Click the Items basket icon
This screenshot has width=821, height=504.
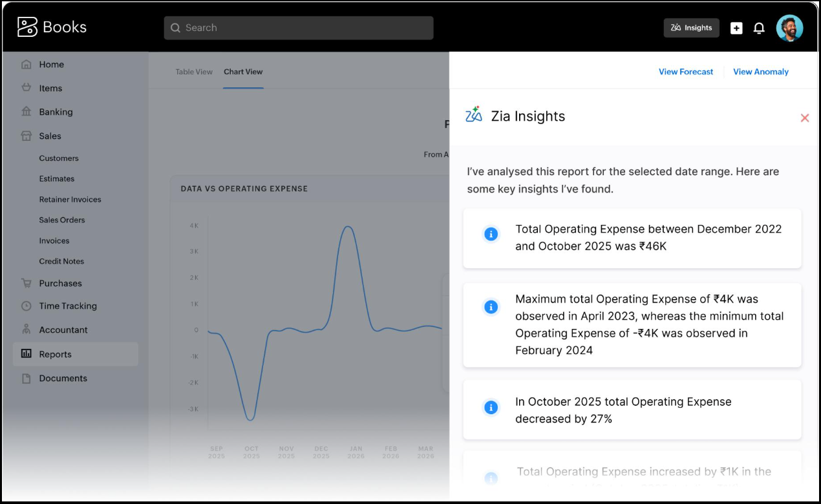pos(27,88)
